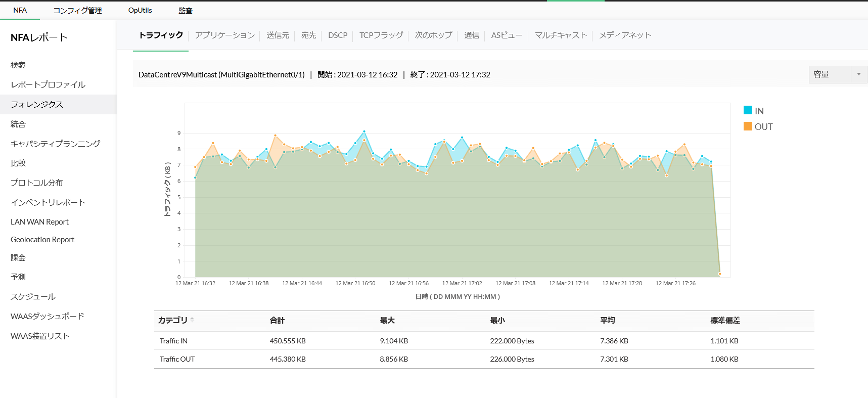Screen dimensions: 868x398
Task: Open レポートプロファイル in sidebar
Action: point(48,85)
